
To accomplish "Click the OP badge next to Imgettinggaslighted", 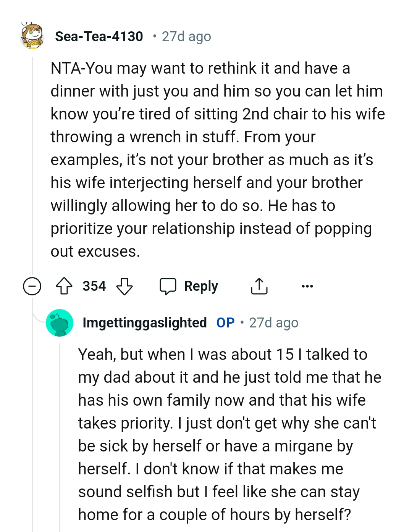I will coord(225,322).
